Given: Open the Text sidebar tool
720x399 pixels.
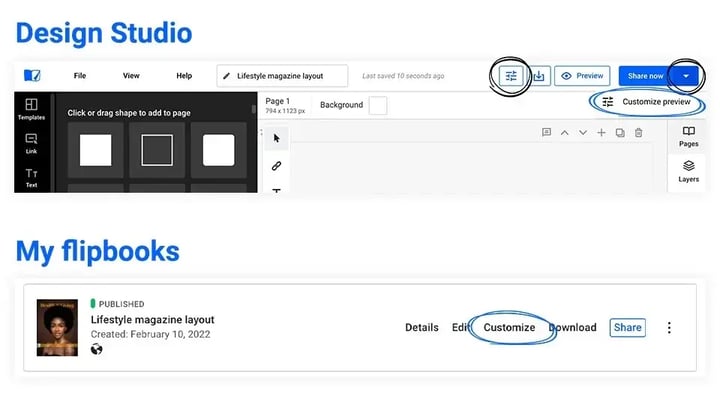Looking at the screenshot, I should pyautogui.click(x=31, y=178).
